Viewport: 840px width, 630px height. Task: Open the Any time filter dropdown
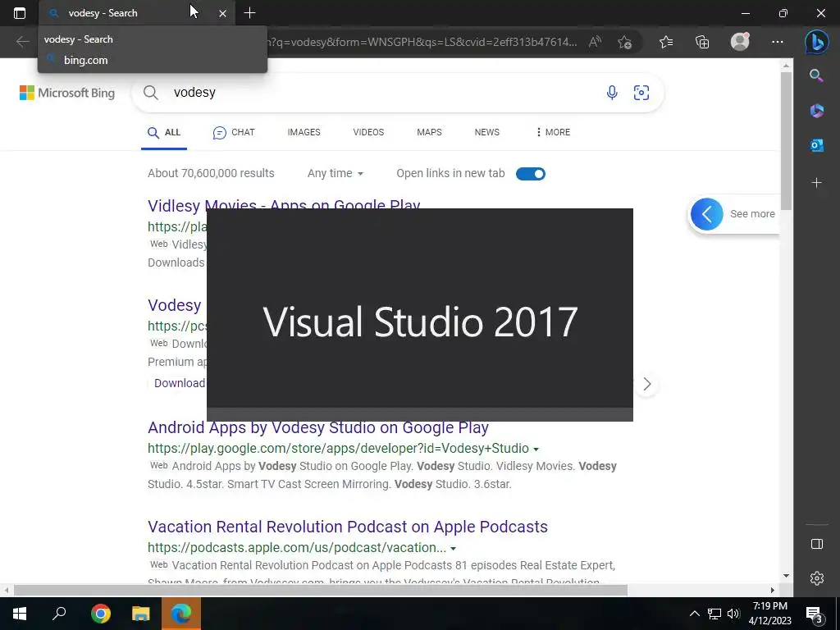point(336,173)
